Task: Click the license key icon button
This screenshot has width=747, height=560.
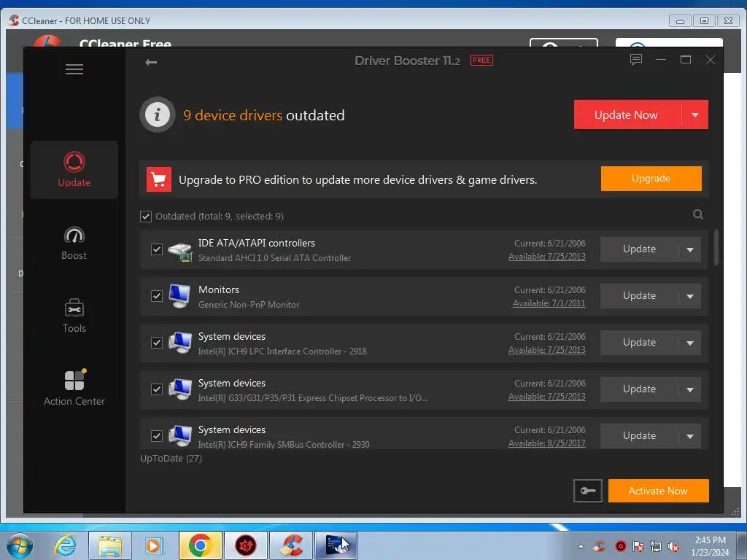Action: tap(588, 491)
